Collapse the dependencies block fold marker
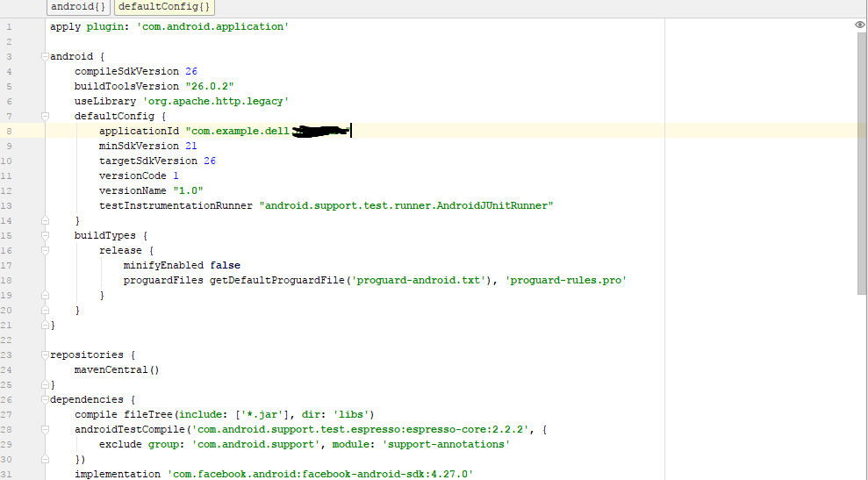The image size is (868, 480). (45, 400)
